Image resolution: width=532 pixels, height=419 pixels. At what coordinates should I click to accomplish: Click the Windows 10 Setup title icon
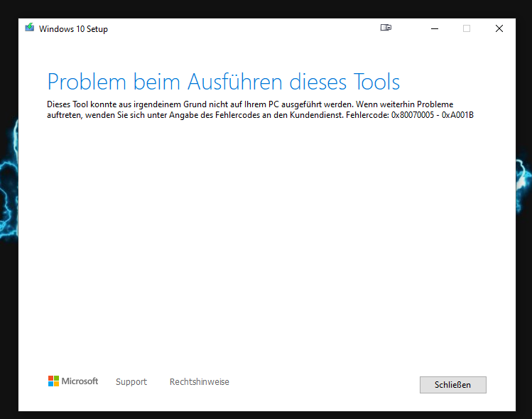pos(30,28)
